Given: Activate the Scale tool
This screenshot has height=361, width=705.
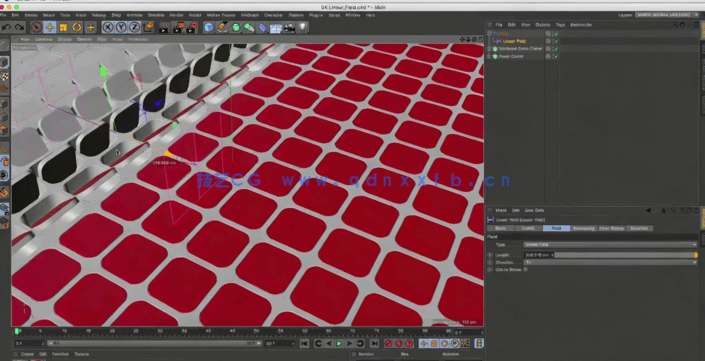Looking at the screenshot, I should point(63,27).
